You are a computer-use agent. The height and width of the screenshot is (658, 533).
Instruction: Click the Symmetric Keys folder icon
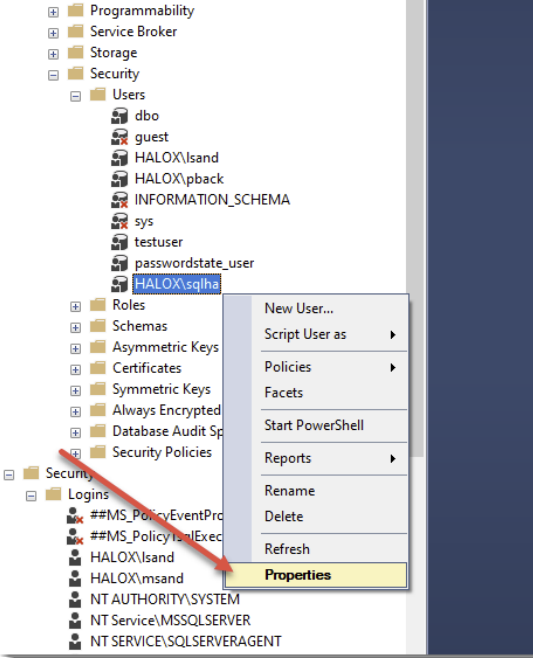click(98, 389)
